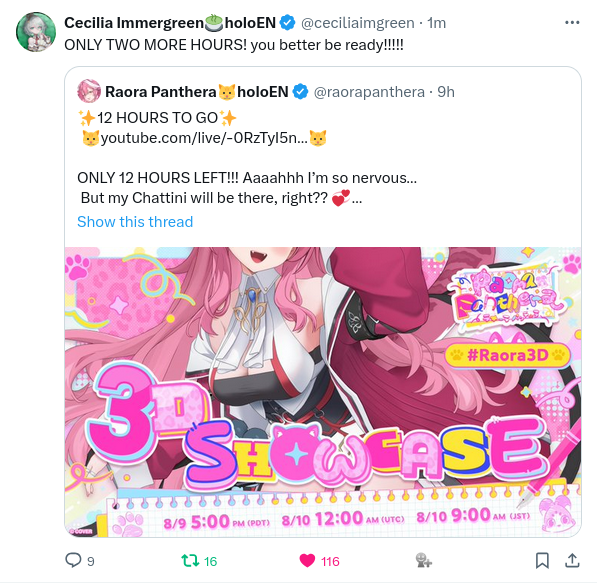Open Raora Panthera's small profile avatar
Image resolution: width=597 pixels, height=584 pixels.
pyautogui.click(x=89, y=91)
